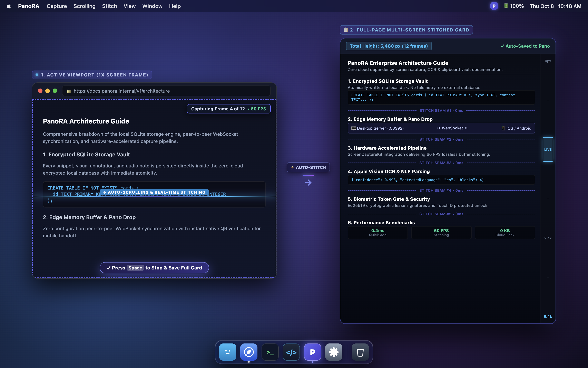Open Safari from the dock
This screenshot has width=588, height=368.
pos(249,352)
